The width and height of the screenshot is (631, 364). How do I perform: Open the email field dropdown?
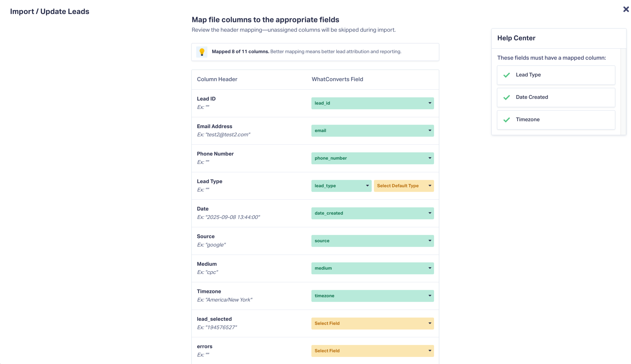[x=372, y=131]
